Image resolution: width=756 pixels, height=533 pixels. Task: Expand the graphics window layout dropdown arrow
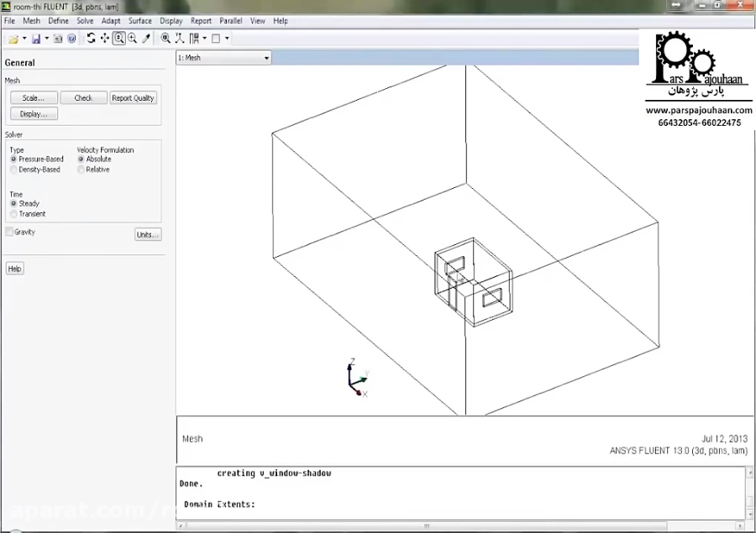point(227,39)
